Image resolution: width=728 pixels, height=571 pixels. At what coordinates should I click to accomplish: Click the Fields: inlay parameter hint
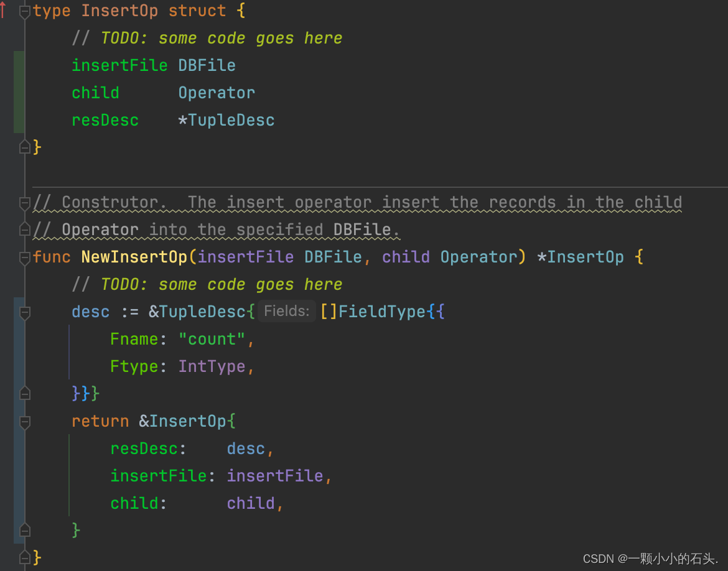click(x=286, y=311)
